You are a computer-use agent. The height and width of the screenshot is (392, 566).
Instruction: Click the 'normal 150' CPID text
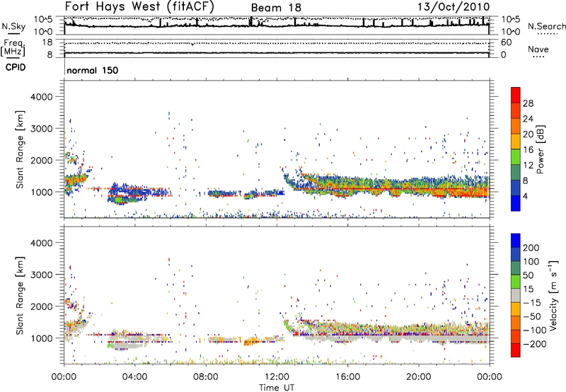tap(93, 70)
